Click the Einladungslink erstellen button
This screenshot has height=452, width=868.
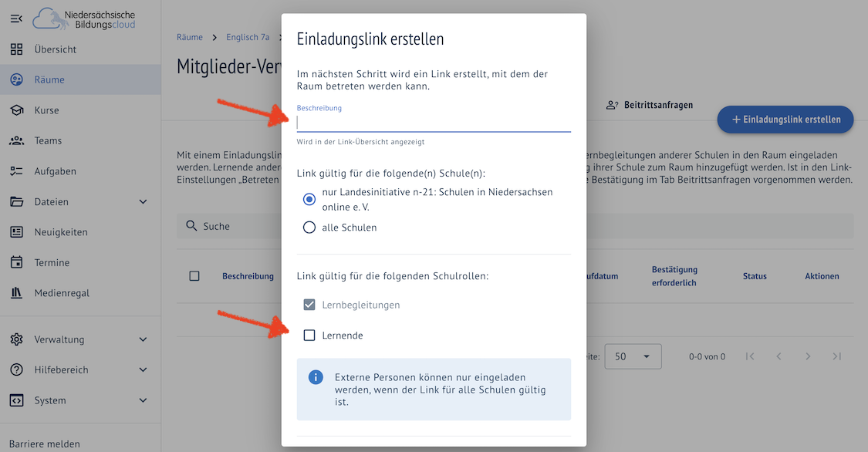785,120
